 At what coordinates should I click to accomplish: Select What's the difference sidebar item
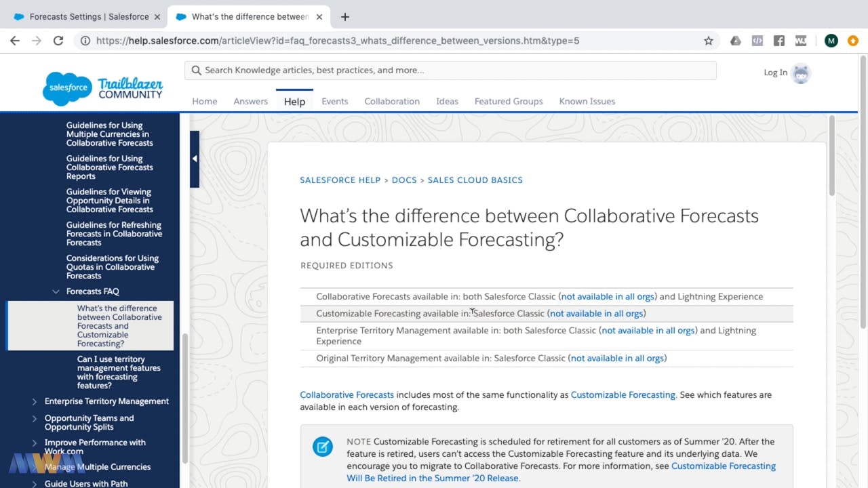pyautogui.click(x=91, y=326)
